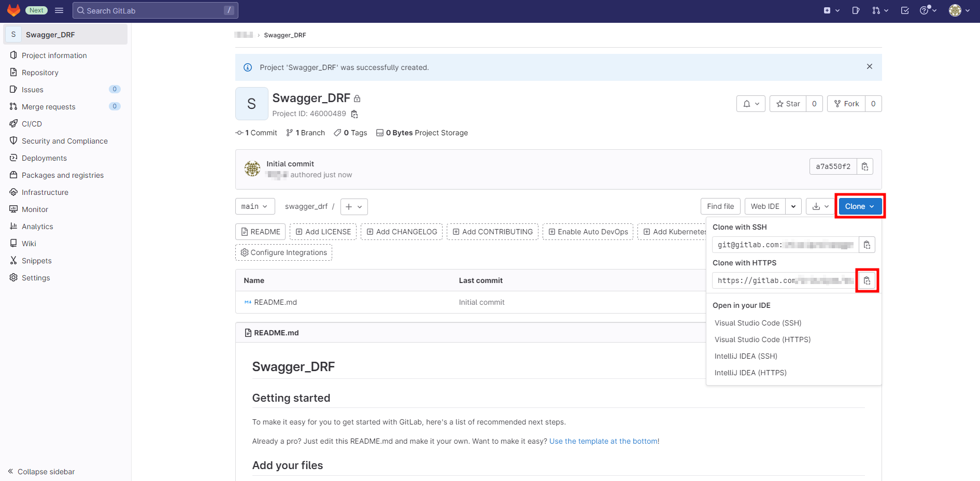Click the Monitor sidebar icon
The height and width of the screenshot is (481, 980).
click(x=13, y=209)
